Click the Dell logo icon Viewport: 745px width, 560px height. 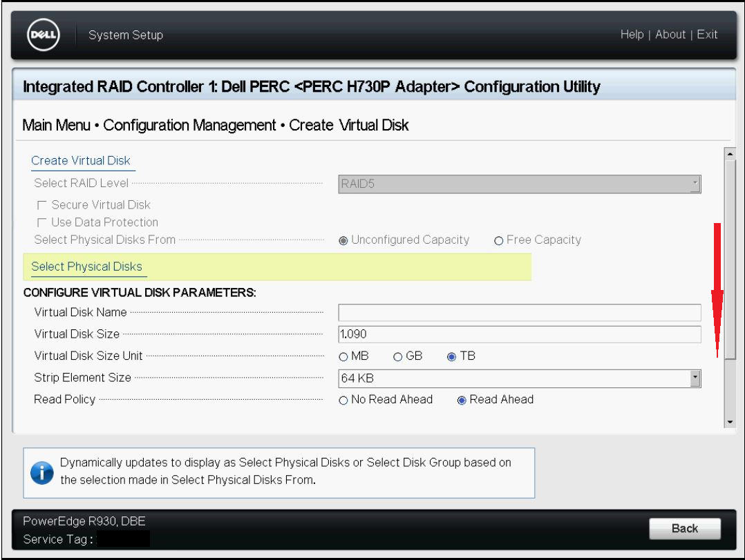coord(44,35)
